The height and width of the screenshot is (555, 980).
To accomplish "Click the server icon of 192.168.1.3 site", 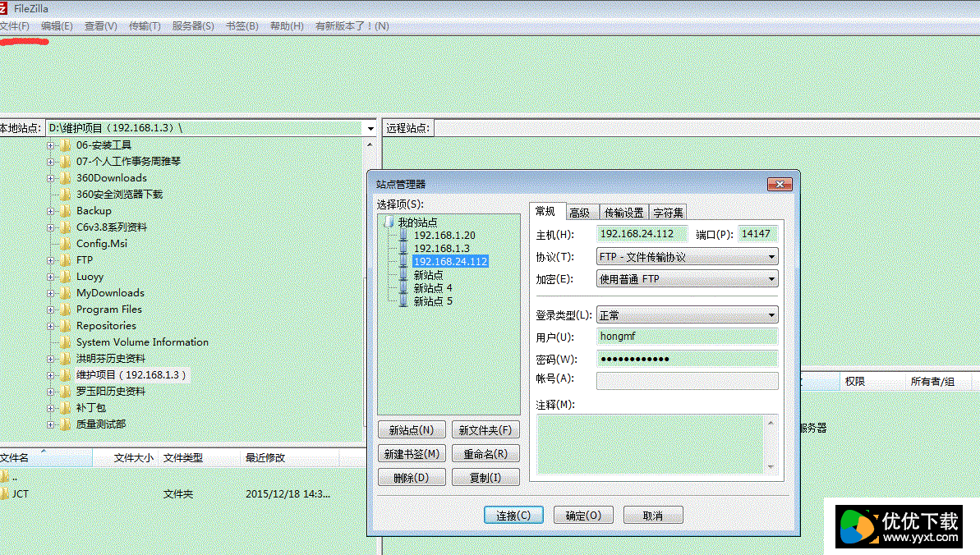I will pyautogui.click(x=404, y=249).
